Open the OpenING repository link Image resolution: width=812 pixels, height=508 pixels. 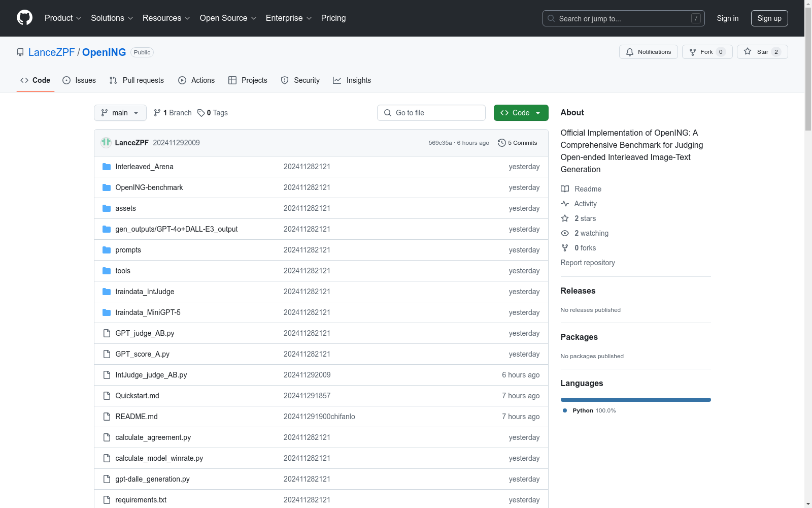(x=104, y=52)
